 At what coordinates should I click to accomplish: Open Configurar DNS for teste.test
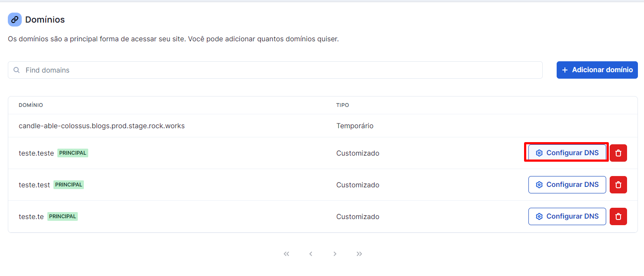pos(567,185)
